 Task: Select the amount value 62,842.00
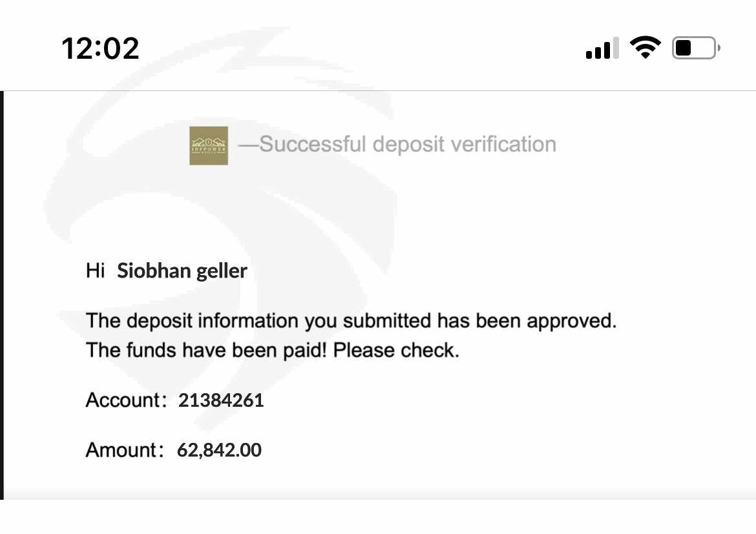[219, 450]
